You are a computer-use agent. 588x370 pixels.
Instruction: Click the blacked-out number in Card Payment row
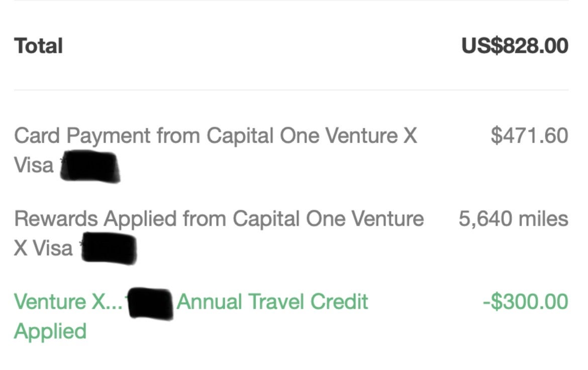point(89,167)
